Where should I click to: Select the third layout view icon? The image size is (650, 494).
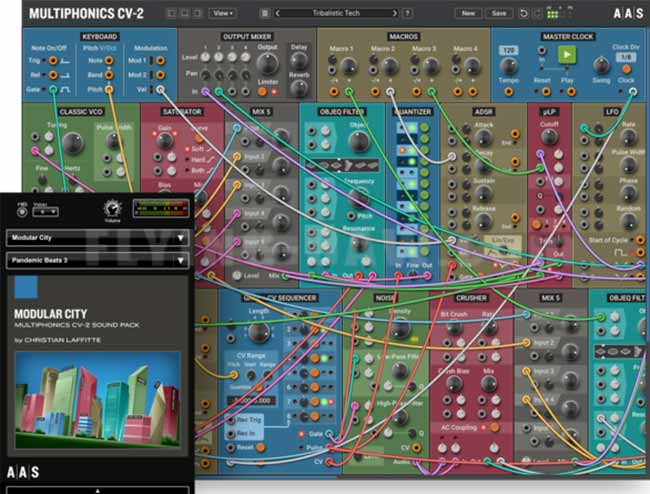point(198,13)
